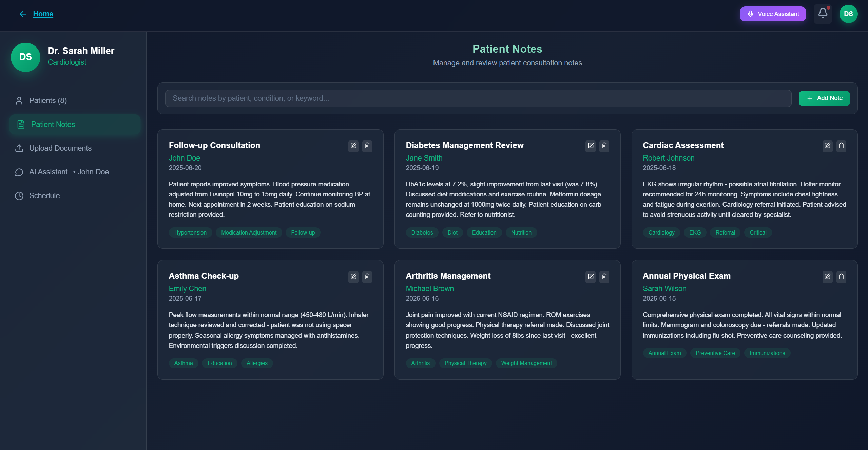Select Schedule in the sidebar

(x=44, y=196)
